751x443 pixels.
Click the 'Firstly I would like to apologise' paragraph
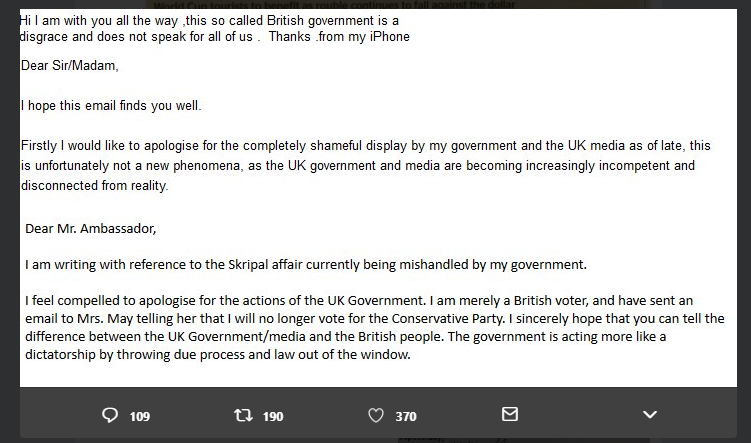pos(365,165)
